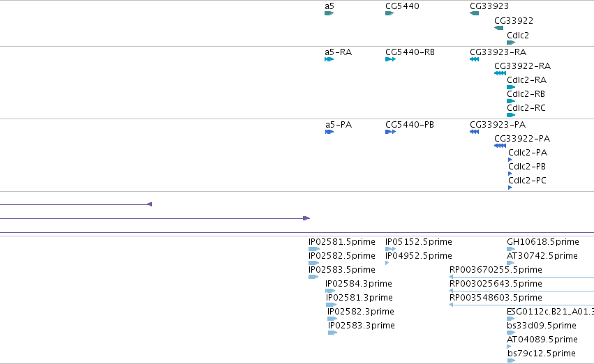Click the AT30742.5prime label
Viewport: 594px width, 364px height.
click(x=542, y=256)
